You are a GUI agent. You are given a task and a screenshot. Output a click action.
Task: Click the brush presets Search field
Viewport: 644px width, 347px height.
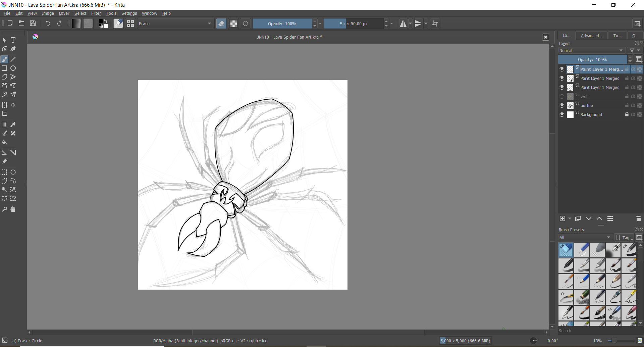click(600, 331)
